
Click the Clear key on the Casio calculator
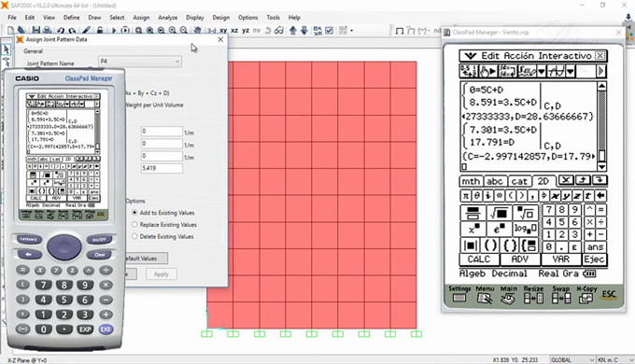(99, 255)
